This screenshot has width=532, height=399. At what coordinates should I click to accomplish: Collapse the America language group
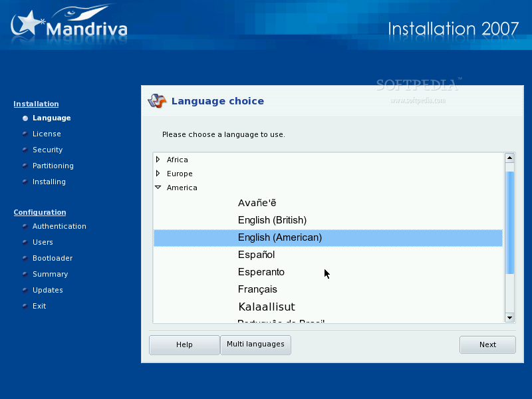[158, 188]
